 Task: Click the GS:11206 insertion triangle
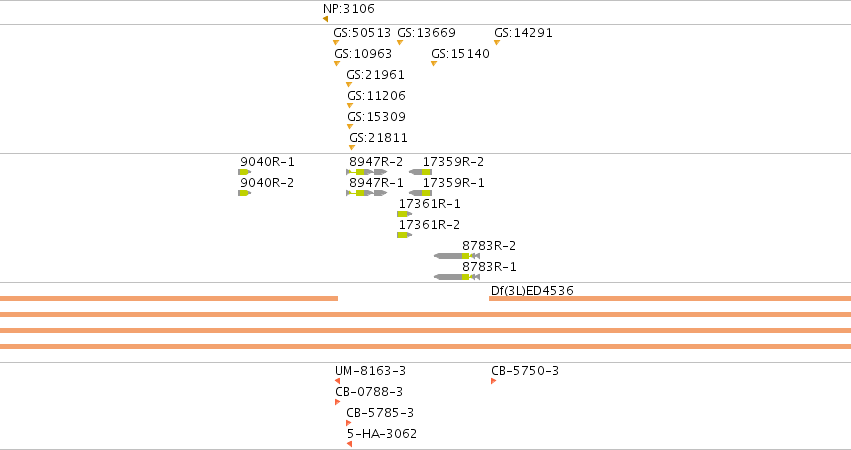point(350,106)
